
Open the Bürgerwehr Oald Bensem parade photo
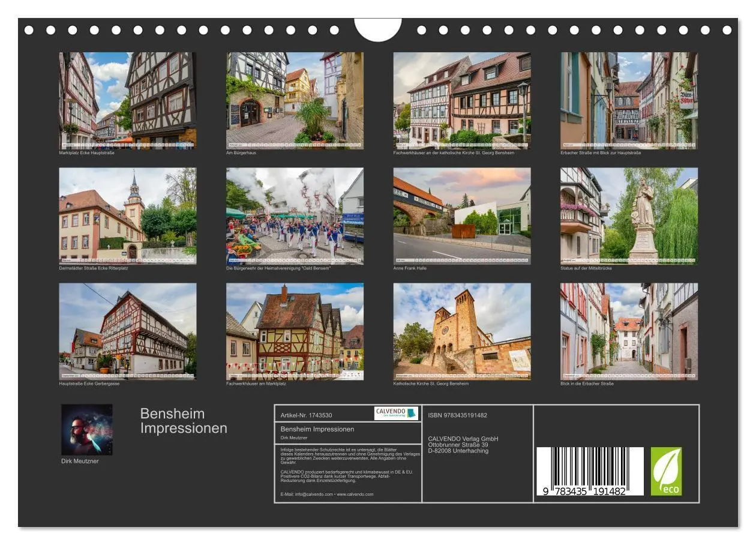click(295, 216)
